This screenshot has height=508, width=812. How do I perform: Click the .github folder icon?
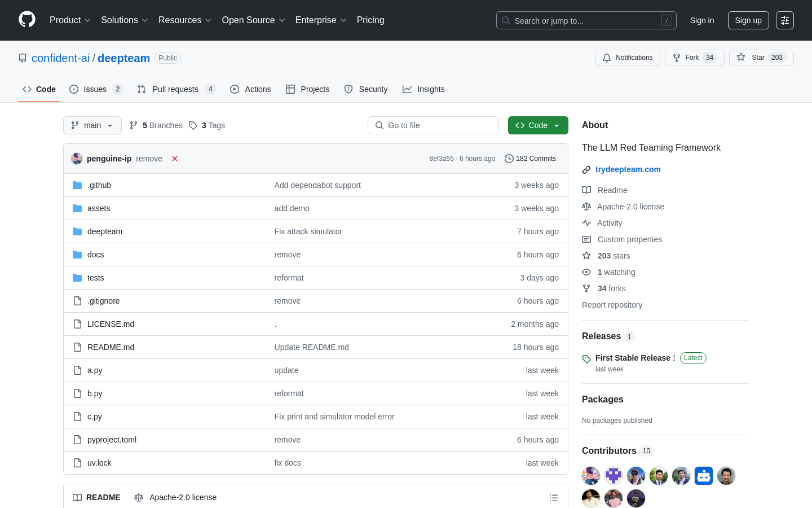(77, 185)
